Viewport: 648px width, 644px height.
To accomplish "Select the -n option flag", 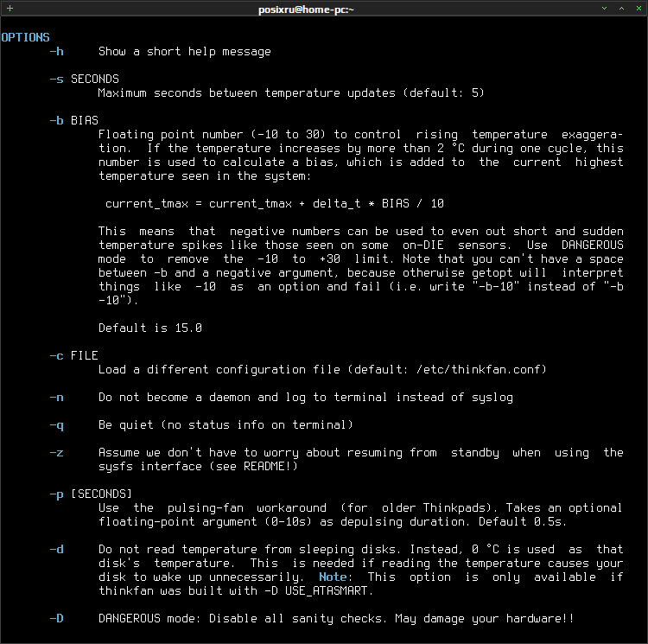I will point(57,398).
